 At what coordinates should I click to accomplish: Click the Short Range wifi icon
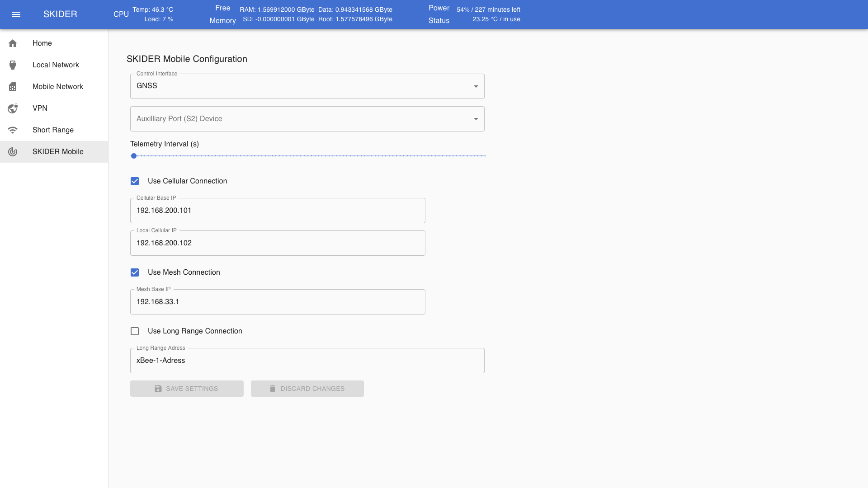13,130
